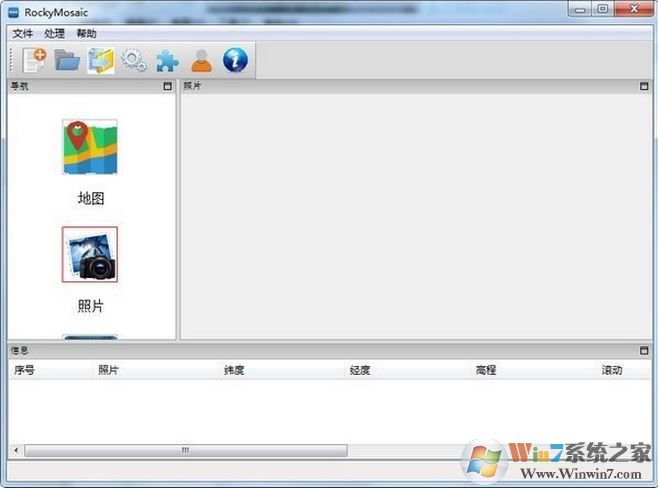
Task: Click the horizontal scrollbar thumb in info table
Action: tap(186, 450)
